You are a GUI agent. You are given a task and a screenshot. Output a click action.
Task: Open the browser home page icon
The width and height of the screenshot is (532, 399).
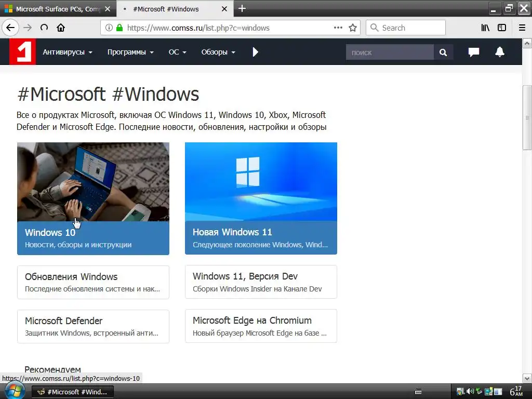[61, 28]
